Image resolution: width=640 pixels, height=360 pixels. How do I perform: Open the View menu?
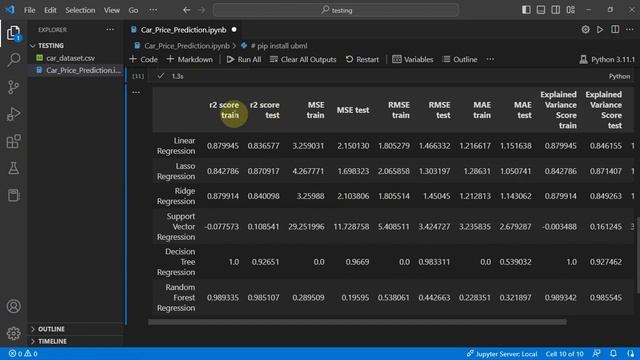point(111,10)
